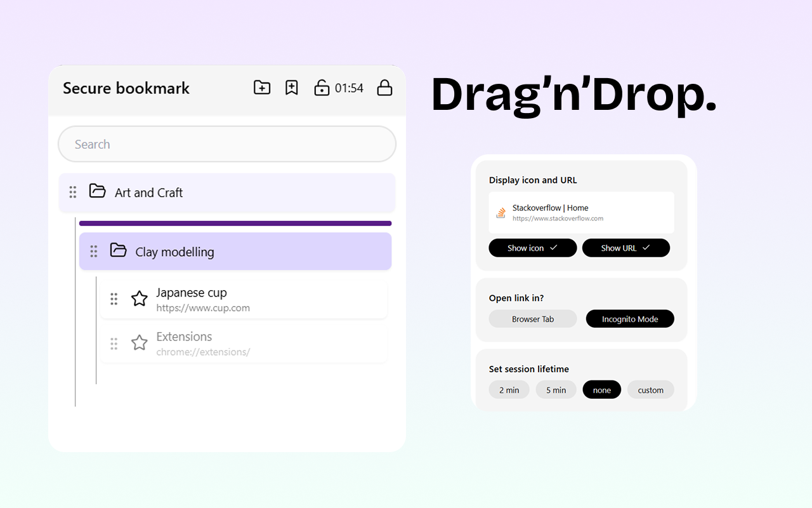This screenshot has height=508, width=812.
Task: Click the star icon beside Extensions
Action: 139,343
